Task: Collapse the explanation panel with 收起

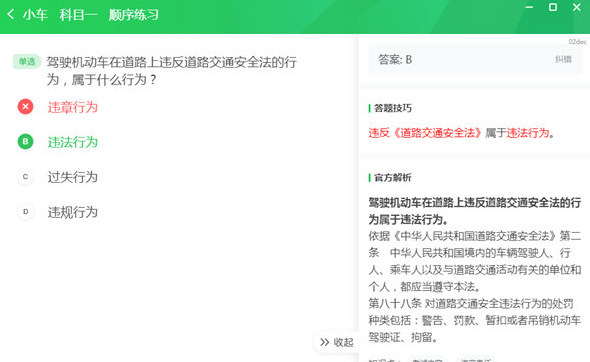Action: tap(336, 342)
